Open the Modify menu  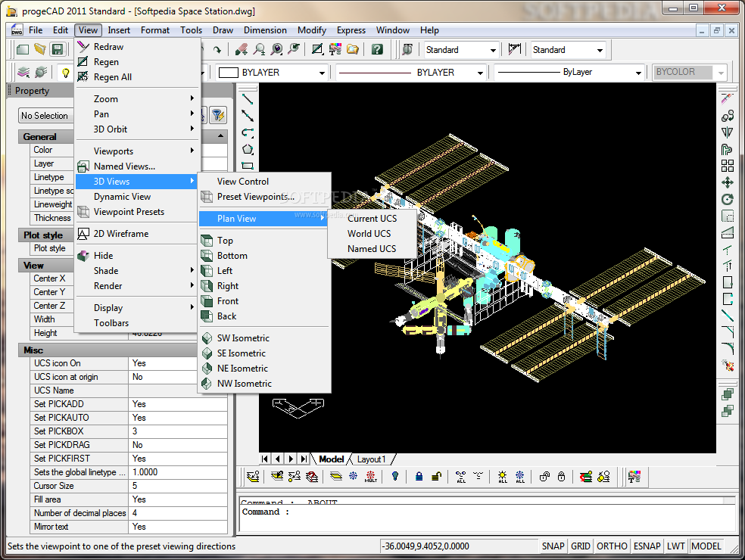coord(312,30)
